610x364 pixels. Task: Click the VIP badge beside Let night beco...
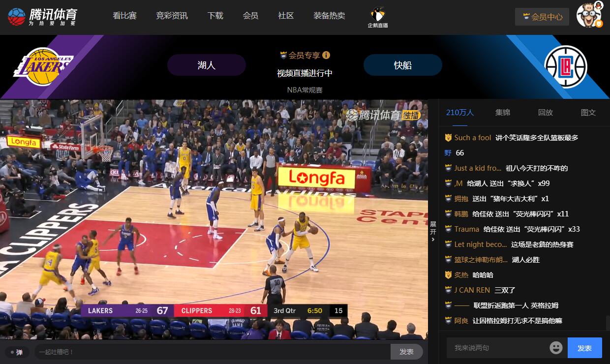pos(448,244)
